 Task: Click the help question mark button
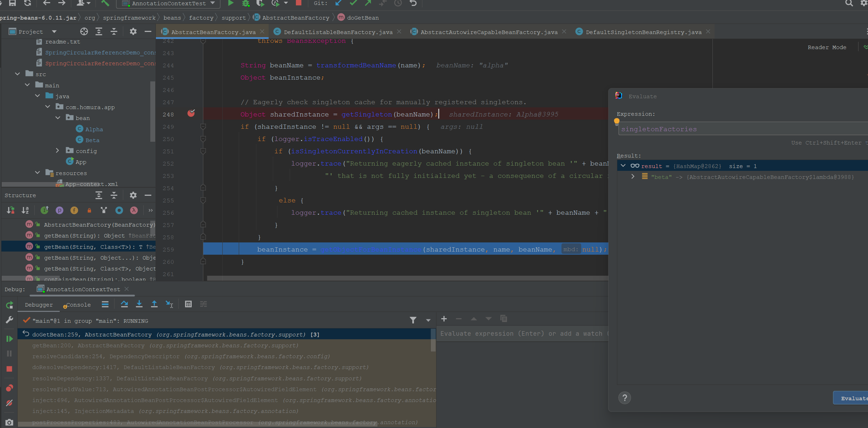[x=624, y=398]
